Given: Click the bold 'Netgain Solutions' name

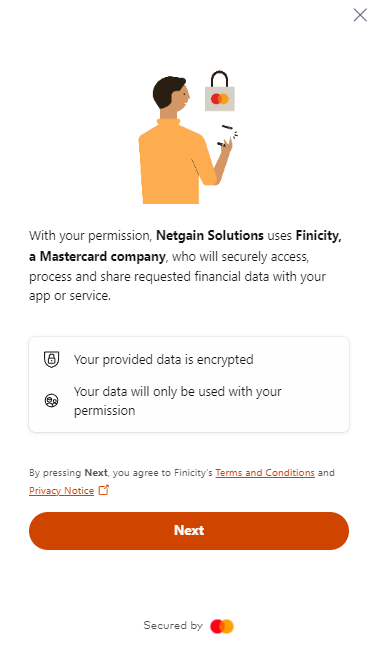Looking at the screenshot, I should point(210,236).
